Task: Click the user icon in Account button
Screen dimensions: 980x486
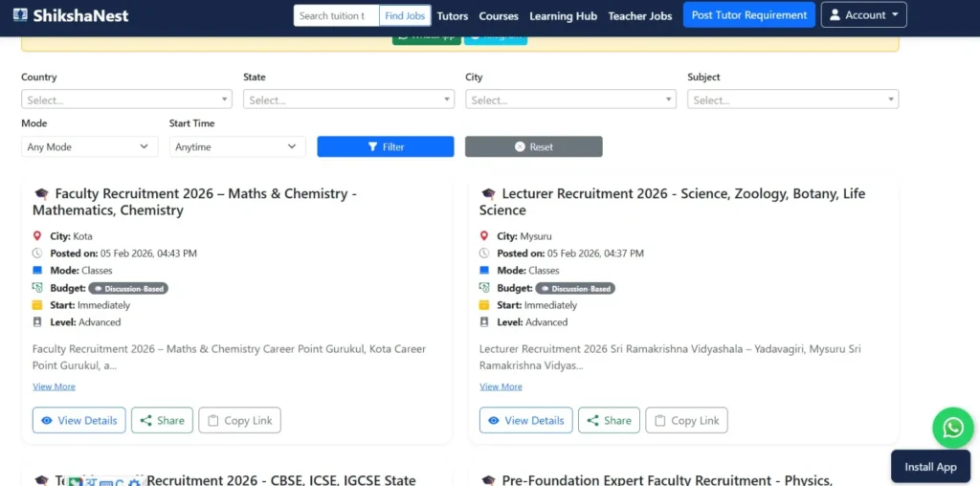Action: (835, 15)
